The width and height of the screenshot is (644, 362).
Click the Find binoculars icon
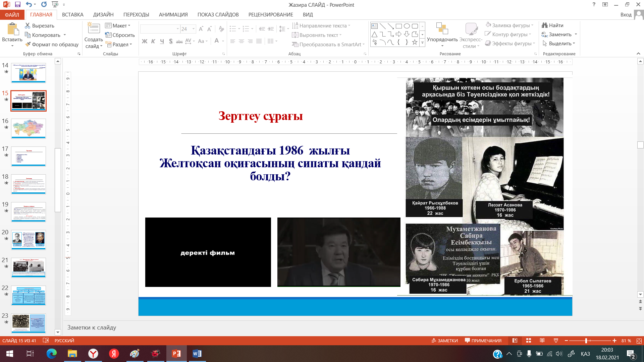point(545,25)
